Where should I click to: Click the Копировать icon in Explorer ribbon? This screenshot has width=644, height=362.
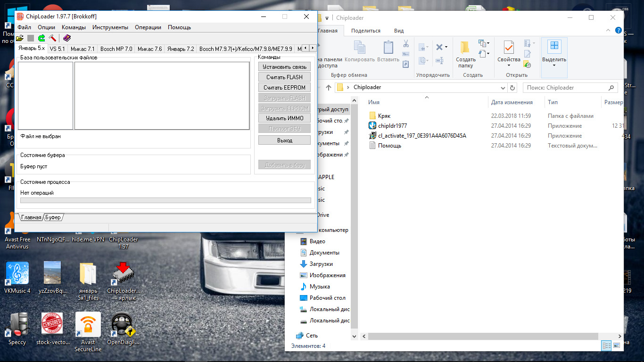pyautogui.click(x=360, y=48)
